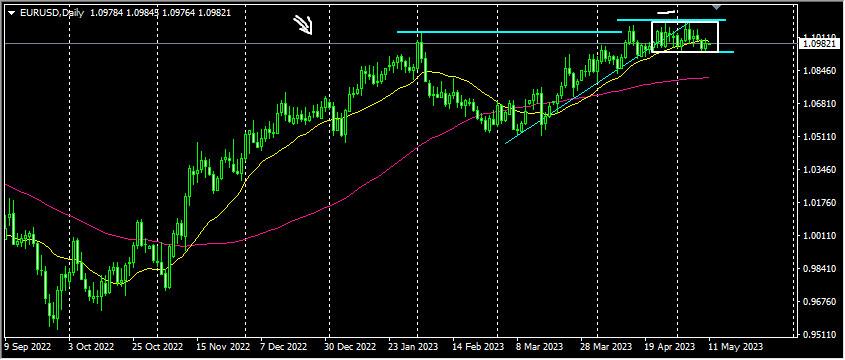Screen dimensions: 845x360
Task: Click the gray chart shift triangle marker
Action: [x=716, y=6]
